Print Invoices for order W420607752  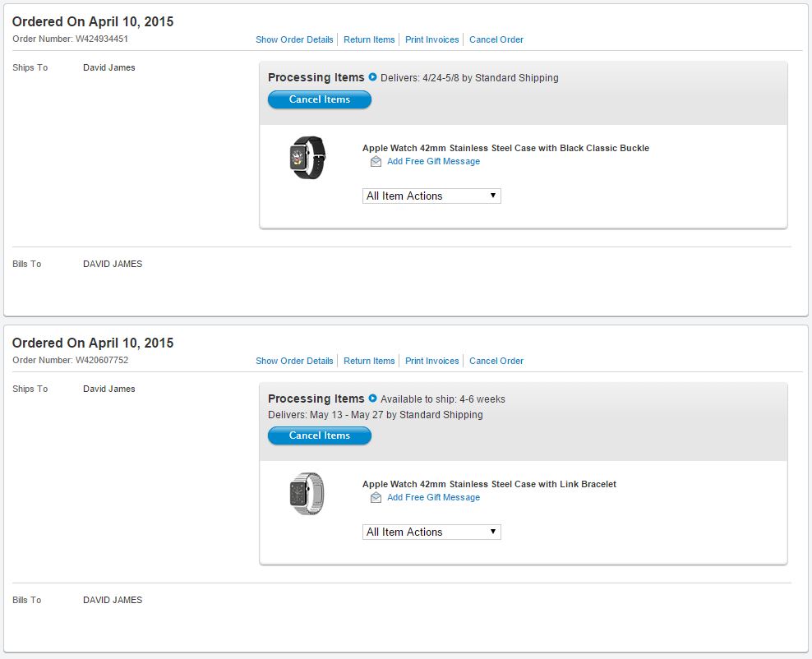click(431, 361)
